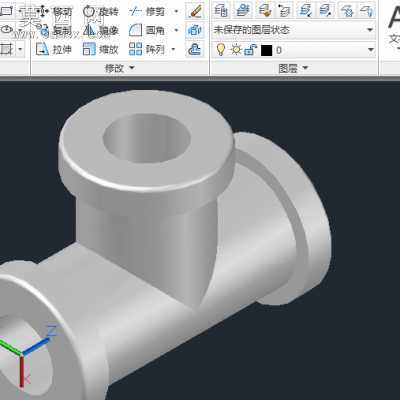
Task: Expand the 图层 (Layers) panel title
Action: [293, 68]
